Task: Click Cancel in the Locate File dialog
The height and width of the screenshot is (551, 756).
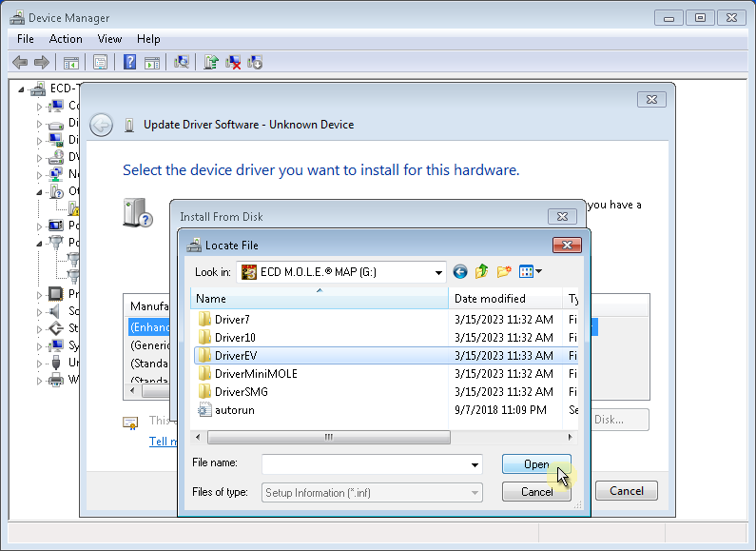Action: point(536,492)
